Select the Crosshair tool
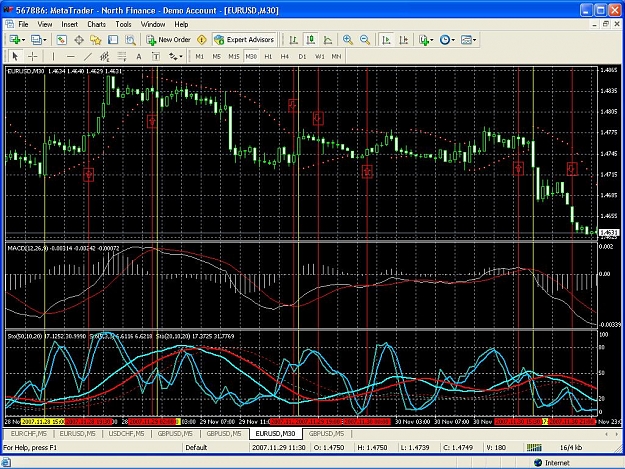625x469 pixels. [x=32, y=57]
